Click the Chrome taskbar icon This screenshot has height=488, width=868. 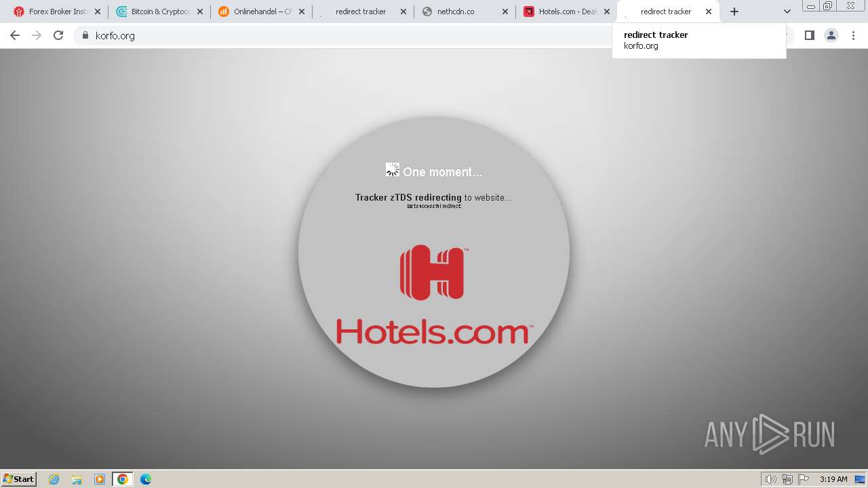pyautogui.click(x=123, y=479)
